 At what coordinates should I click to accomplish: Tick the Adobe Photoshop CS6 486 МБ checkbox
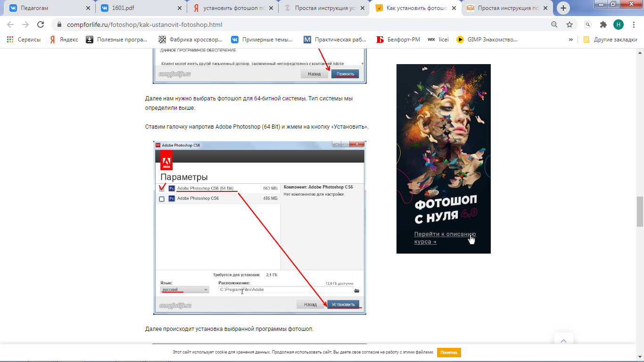[162, 199]
